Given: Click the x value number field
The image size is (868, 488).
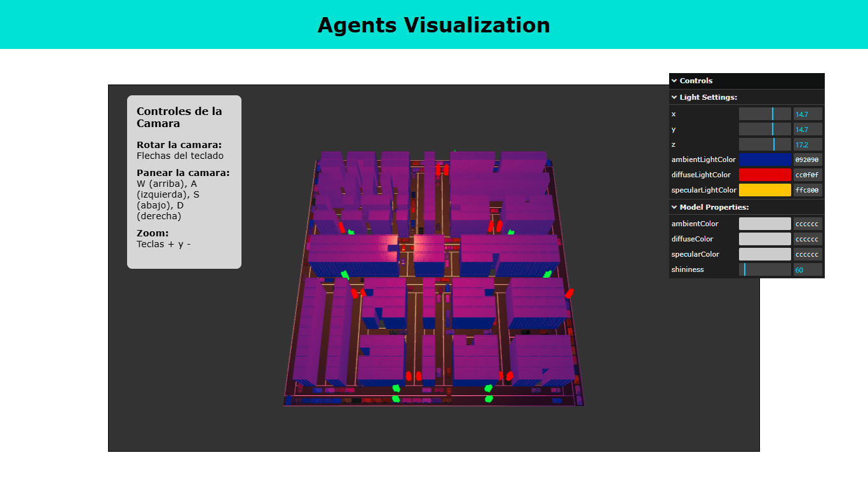Looking at the screenshot, I should 808,114.
